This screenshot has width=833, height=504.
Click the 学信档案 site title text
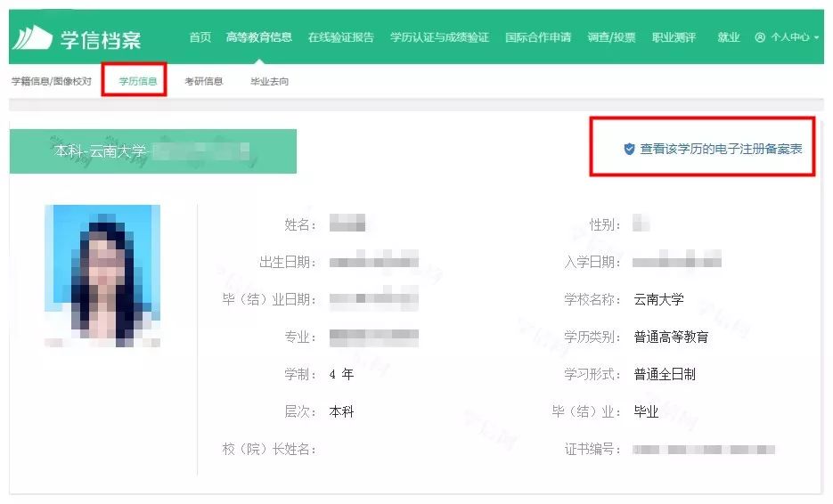click(101, 40)
